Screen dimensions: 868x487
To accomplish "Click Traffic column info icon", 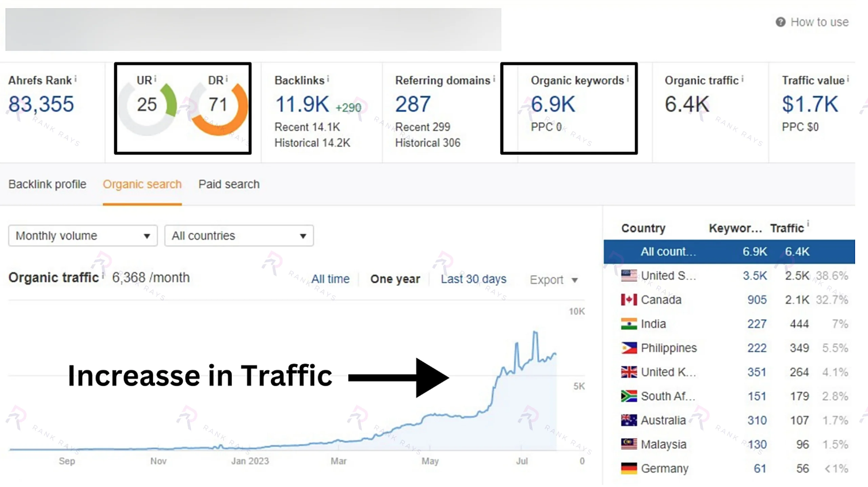I will point(808,224).
